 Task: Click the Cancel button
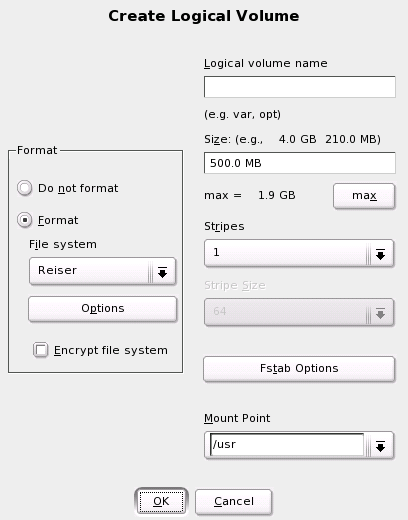234,501
